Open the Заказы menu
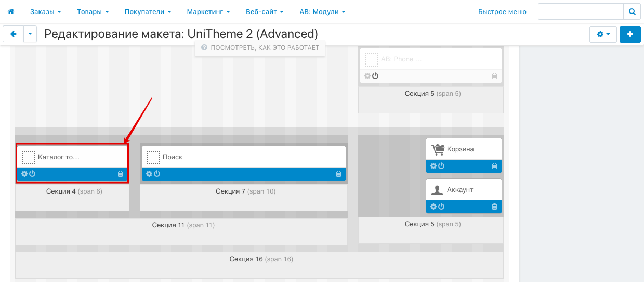Image resolution: width=644 pixels, height=282 pixels. (45, 11)
